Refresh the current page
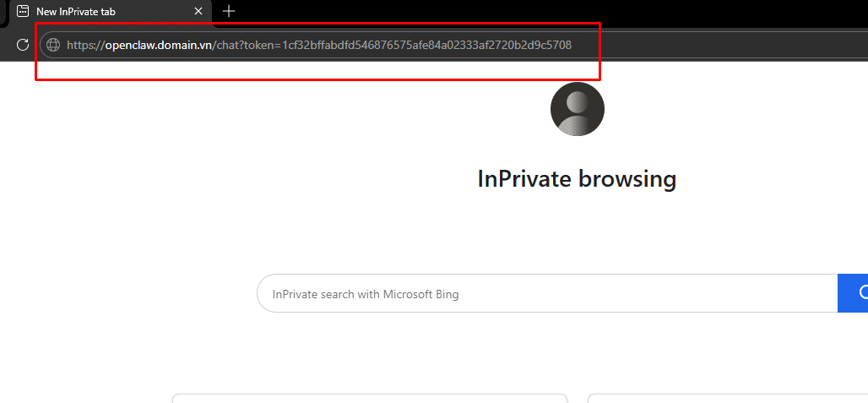Image resolution: width=868 pixels, height=403 pixels. click(23, 45)
